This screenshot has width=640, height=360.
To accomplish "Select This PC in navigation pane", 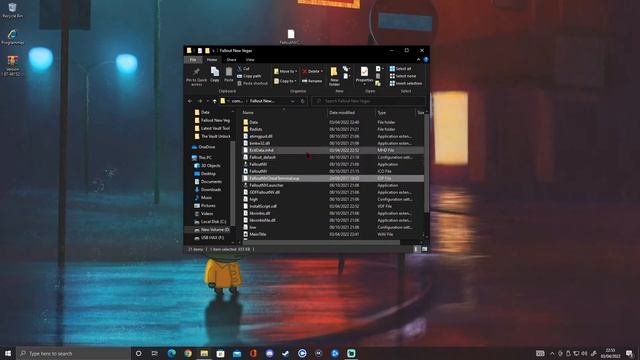I will pyautogui.click(x=202, y=158).
